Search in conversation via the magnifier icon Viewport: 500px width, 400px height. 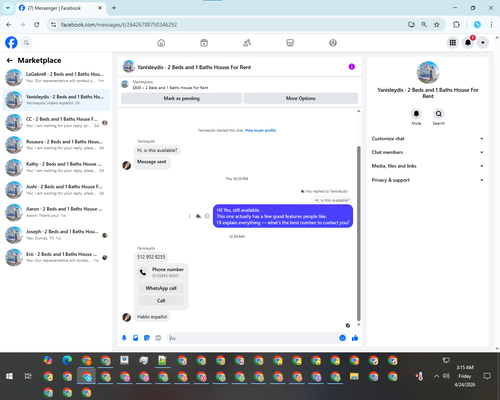point(439,114)
